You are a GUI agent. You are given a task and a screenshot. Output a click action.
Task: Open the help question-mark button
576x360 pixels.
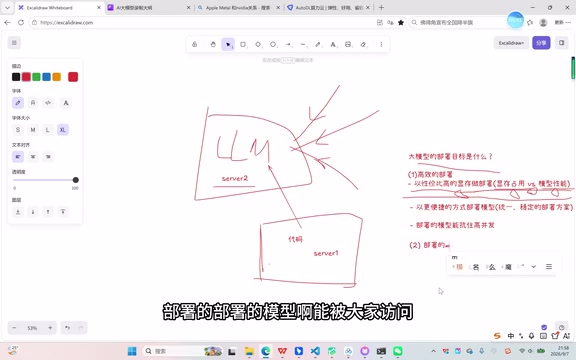tap(562, 328)
